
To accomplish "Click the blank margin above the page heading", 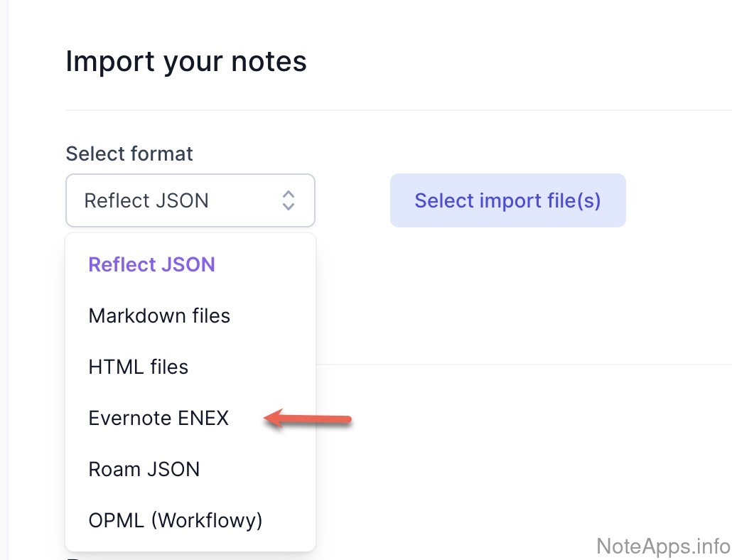I will point(355,21).
